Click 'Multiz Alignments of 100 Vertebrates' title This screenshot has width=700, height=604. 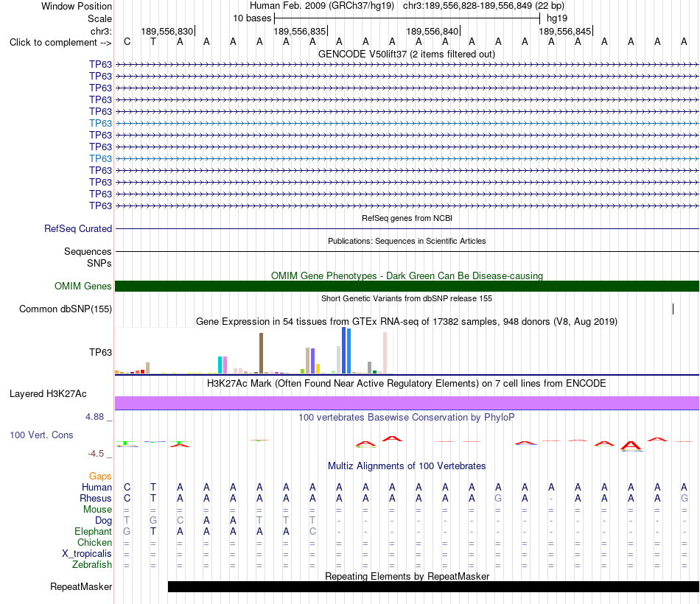tap(407, 466)
